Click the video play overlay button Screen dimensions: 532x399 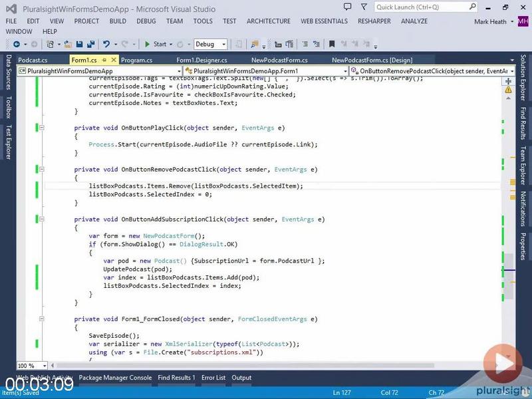click(503, 364)
